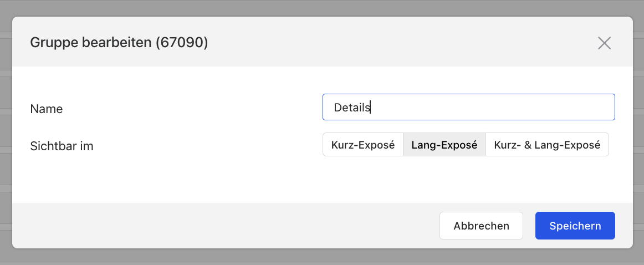Keep visibility on the highlighted Lang-Exposé segment

tap(444, 145)
